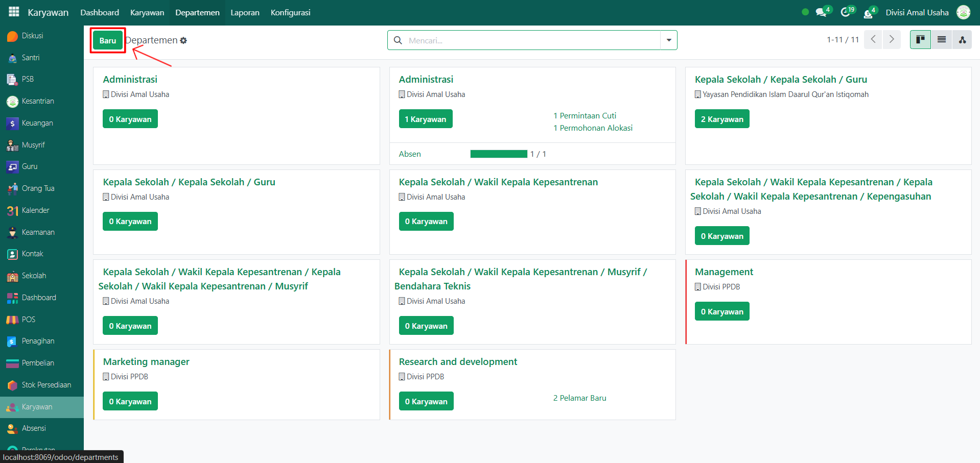This screenshot has width=980, height=463.
Task: Open 2 Pelamar Baru link
Action: (579, 398)
